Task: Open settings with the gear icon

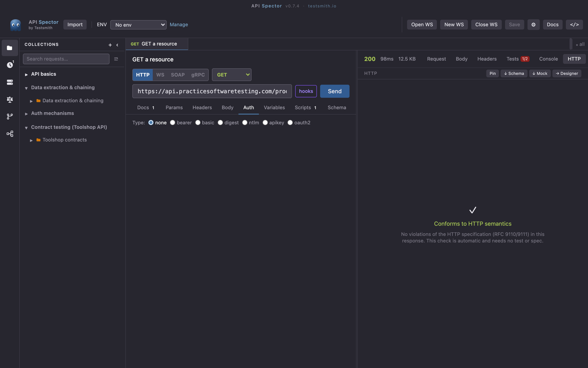Action: (x=533, y=25)
